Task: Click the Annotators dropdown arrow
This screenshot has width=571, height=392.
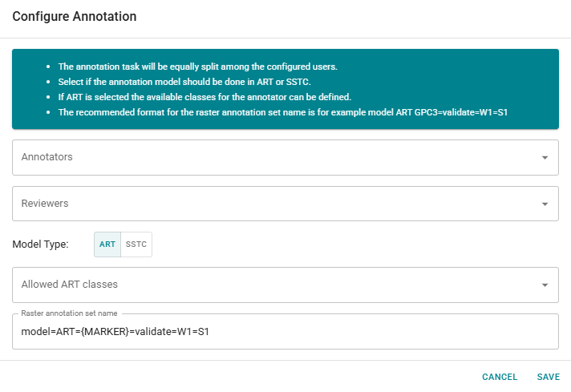Action: pyautogui.click(x=545, y=158)
